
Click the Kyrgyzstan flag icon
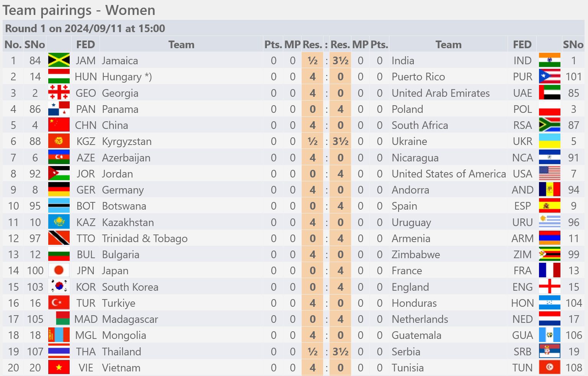[x=59, y=141]
